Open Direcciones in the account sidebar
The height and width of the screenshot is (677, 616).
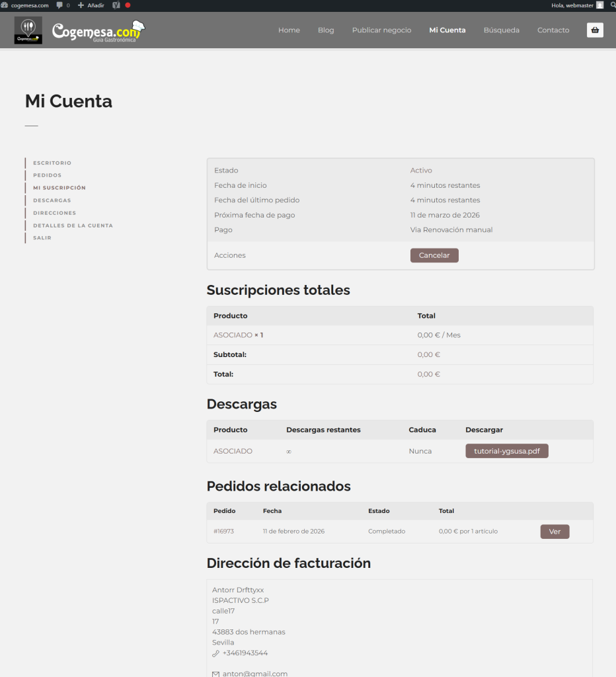pos(54,213)
